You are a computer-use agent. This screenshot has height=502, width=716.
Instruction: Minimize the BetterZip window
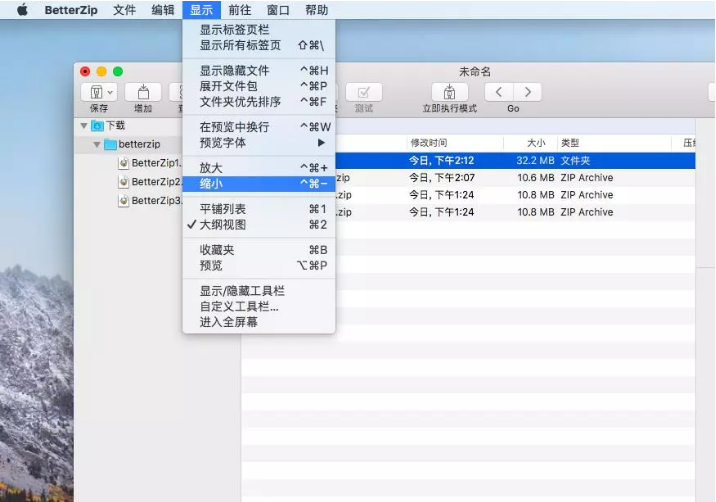(x=101, y=72)
